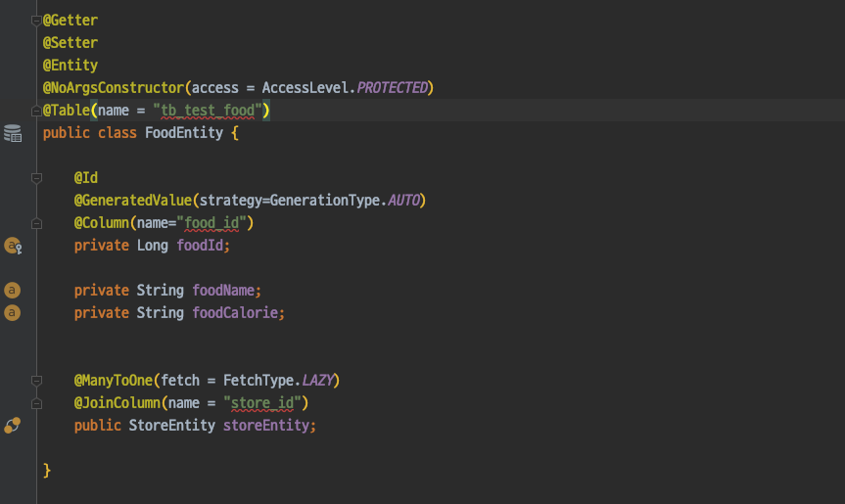845x504 pixels.
Task: Click the foodName field name
Action: click(x=223, y=291)
